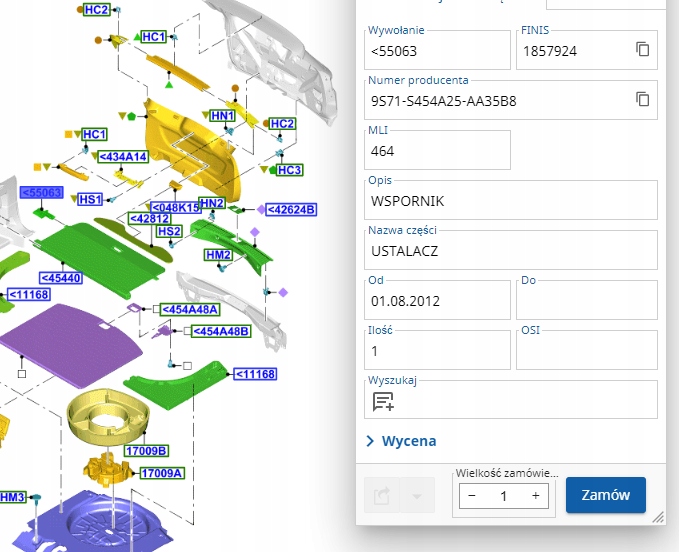Click the share icon left of order quantity
679x552 pixels.
click(x=381, y=495)
